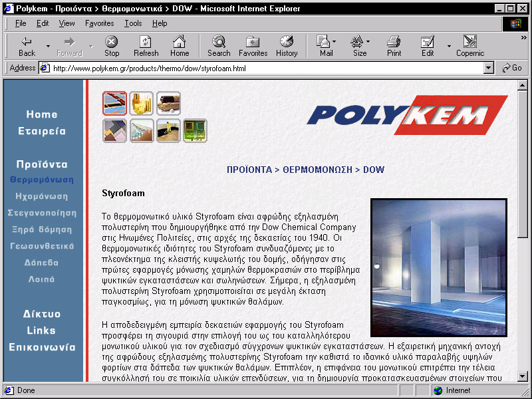Open the Address bar dropdown list
This screenshot has height=399, width=532.
coord(488,68)
